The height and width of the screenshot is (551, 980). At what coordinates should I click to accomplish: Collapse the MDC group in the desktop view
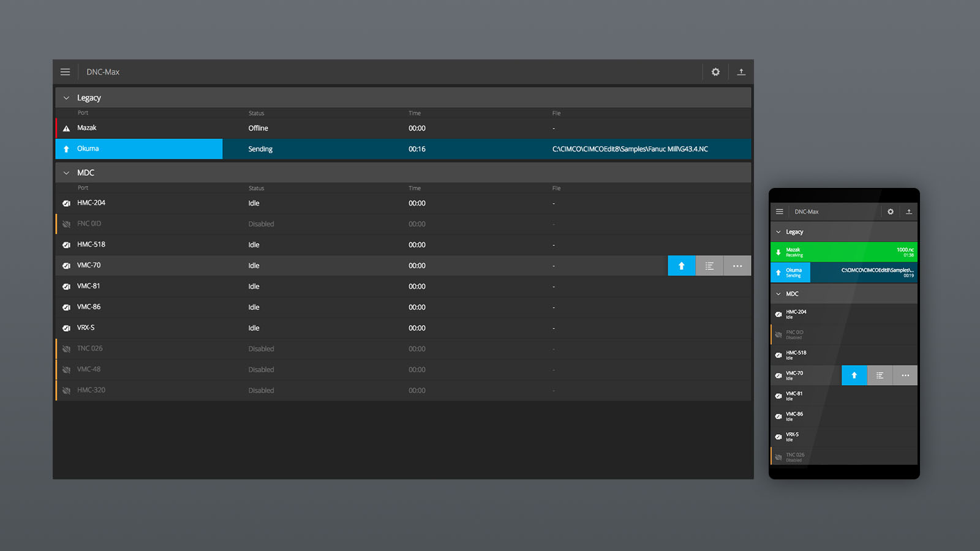pyautogui.click(x=67, y=173)
